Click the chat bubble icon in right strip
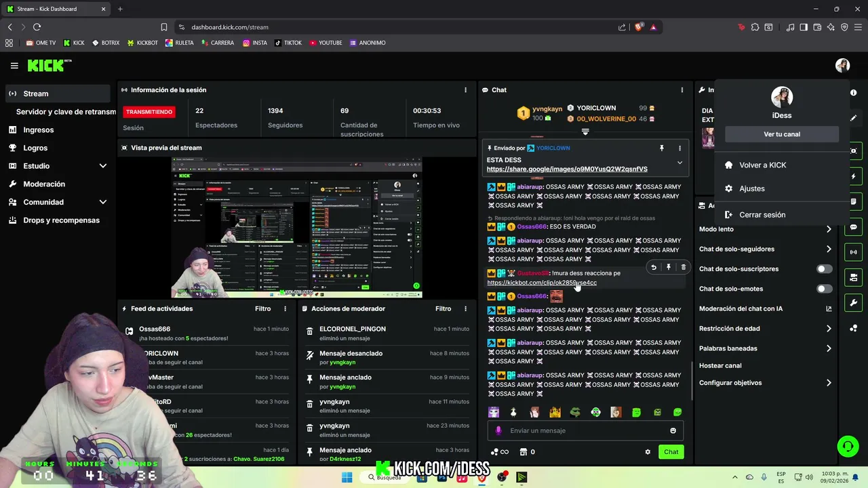Image resolution: width=868 pixels, height=488 pixels. [854, 227]
